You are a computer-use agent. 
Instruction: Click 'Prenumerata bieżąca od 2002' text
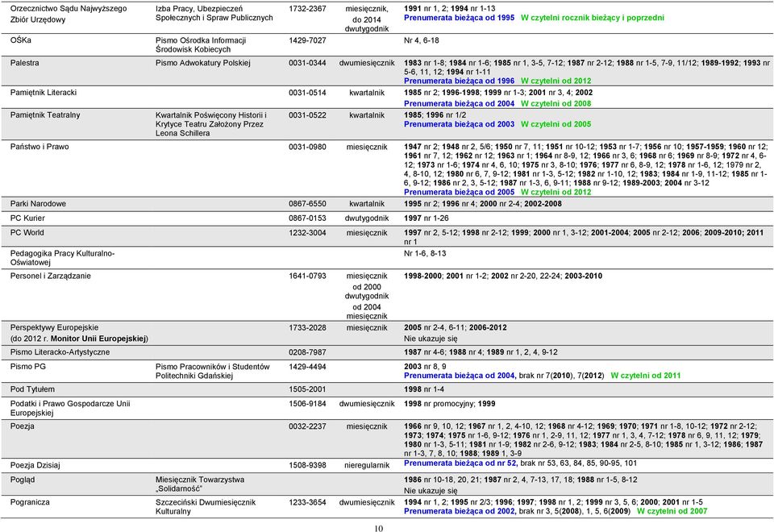pos(459,511)
